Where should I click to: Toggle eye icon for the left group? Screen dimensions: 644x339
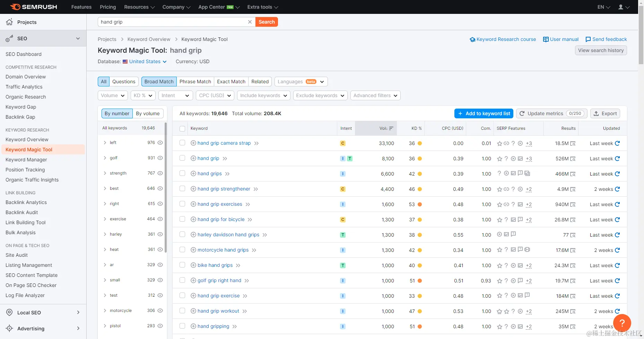[x=160, y=143]
